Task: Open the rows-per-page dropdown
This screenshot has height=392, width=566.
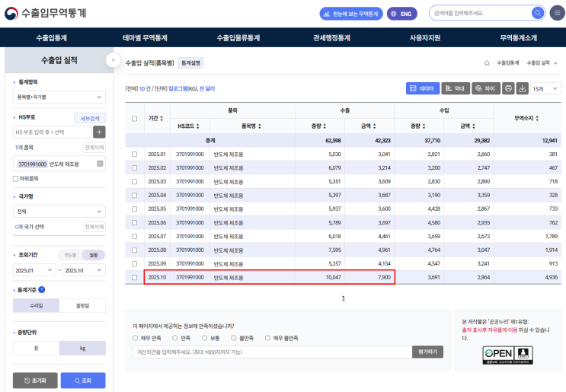Action: [545, 88]
